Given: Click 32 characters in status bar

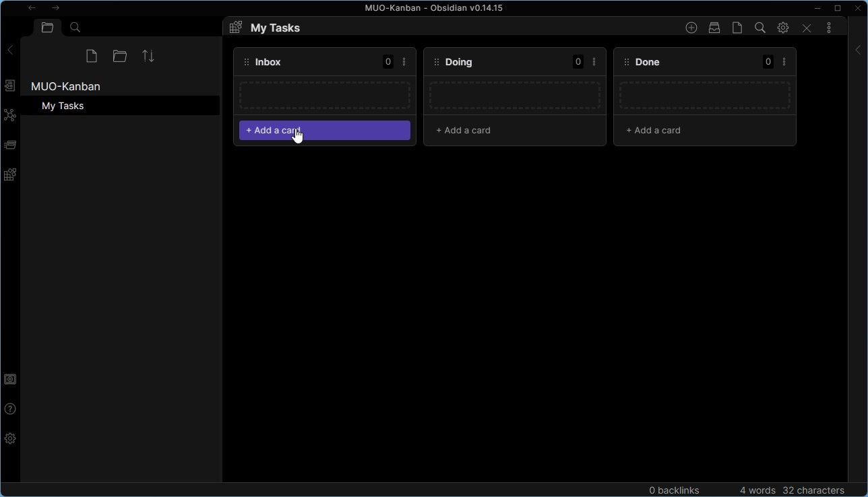Looking at the screenshot, I should point(813,490).
